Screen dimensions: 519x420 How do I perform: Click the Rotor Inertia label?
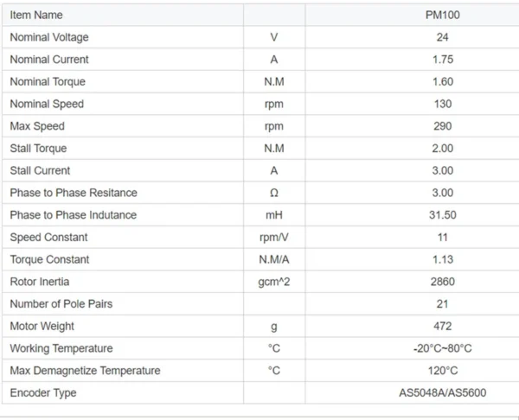(40, 282)
